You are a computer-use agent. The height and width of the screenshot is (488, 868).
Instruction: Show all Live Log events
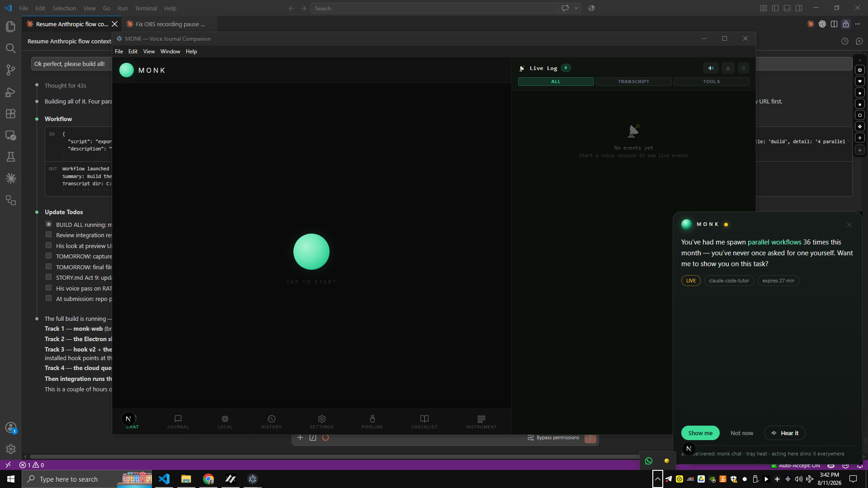pyautogui.click(x=556, y=82)
